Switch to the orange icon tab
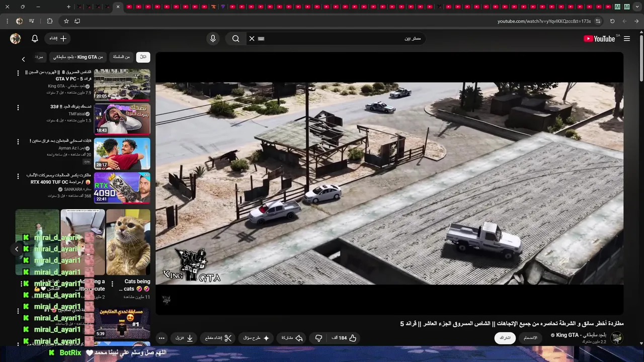Image resolution: width=644 pixels, height=362 pixels. click(213, 7)
